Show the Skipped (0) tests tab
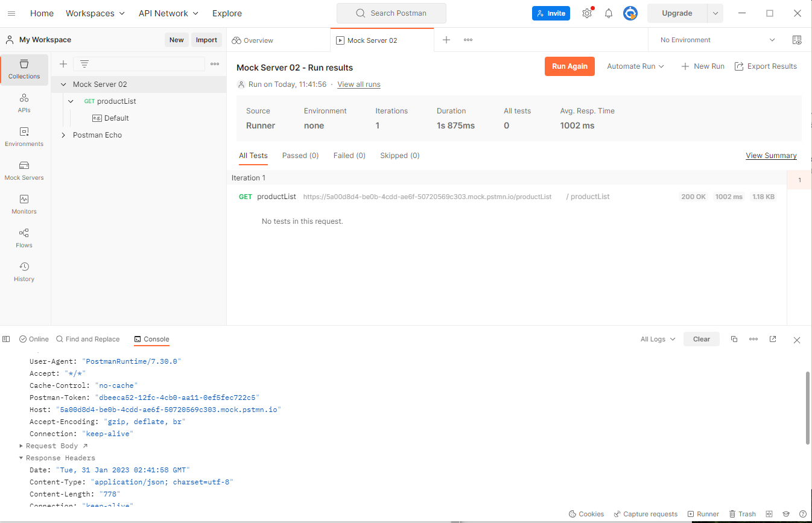The image size is (812, 523). [399, 156]
